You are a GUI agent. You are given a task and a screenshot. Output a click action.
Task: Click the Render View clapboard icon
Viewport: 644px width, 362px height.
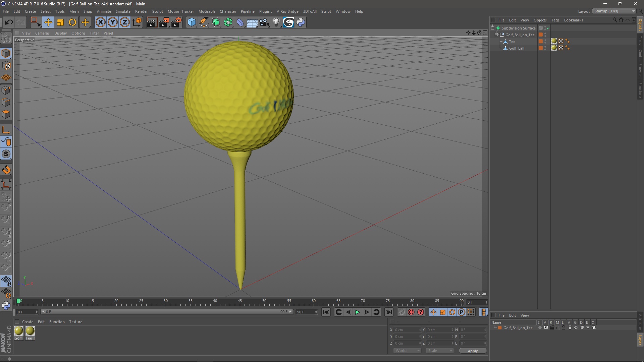click(x=152, y=22)
